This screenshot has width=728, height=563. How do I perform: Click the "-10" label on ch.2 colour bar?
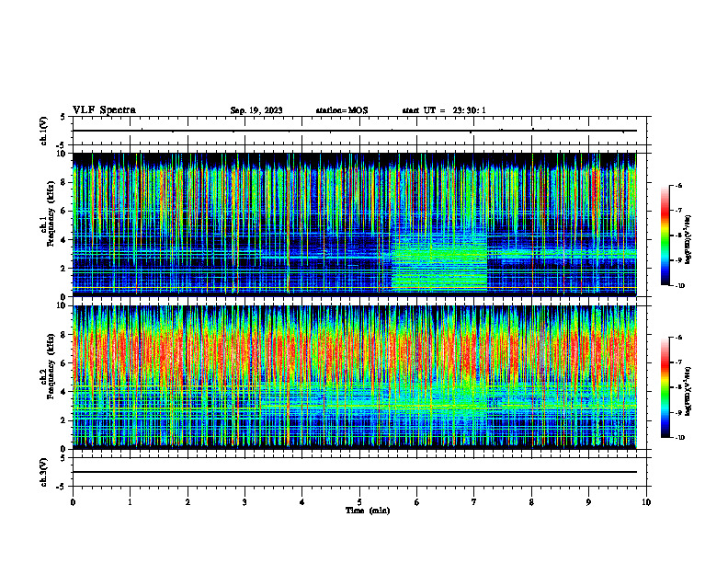(x=679, y=438)
